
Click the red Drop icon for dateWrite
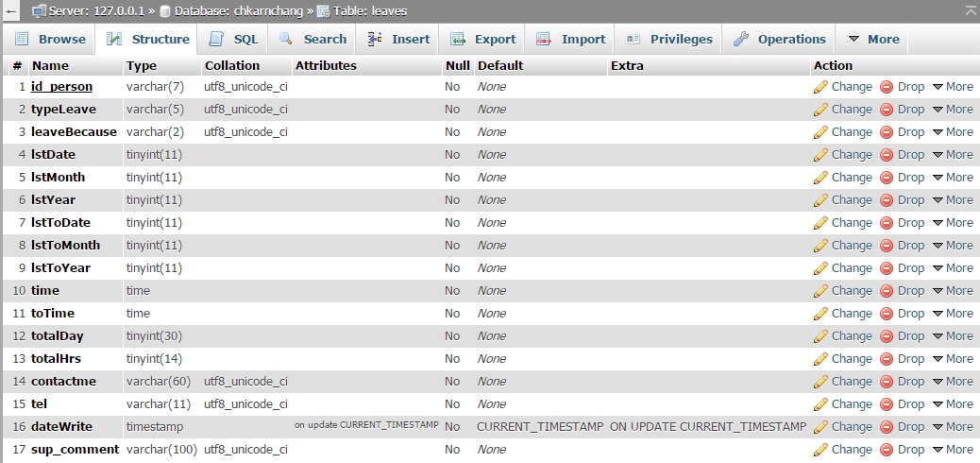pos(887,427)
